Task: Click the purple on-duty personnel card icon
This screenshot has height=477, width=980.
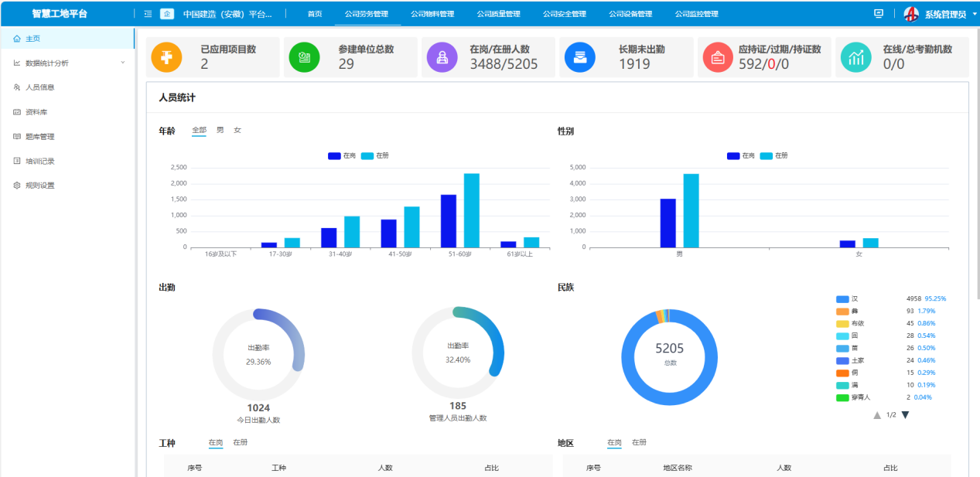Action: (442, 57)
